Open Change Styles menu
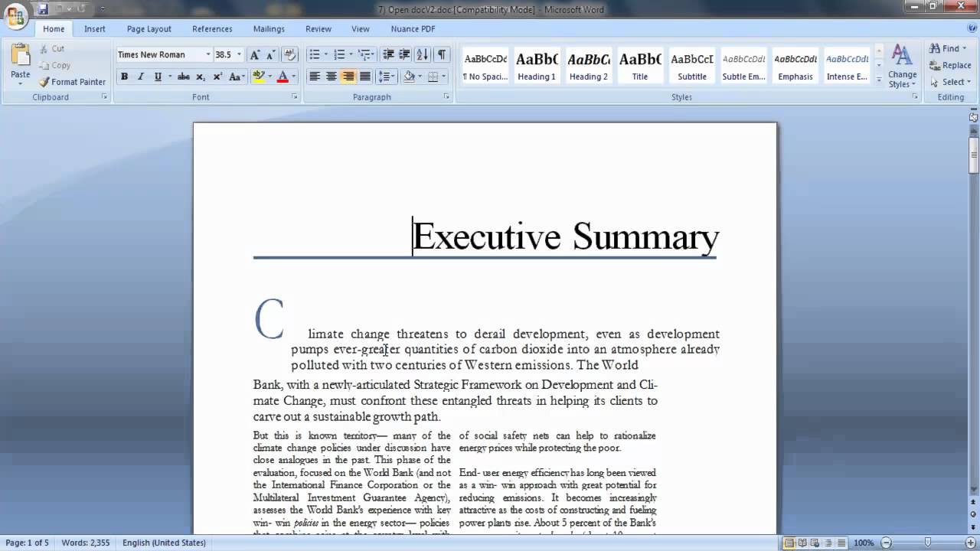 point(903,67)
